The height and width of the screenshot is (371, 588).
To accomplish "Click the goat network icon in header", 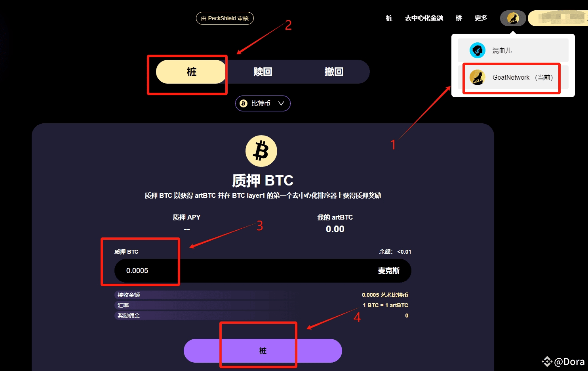I will pyautogui.click(x=513, y=18).
